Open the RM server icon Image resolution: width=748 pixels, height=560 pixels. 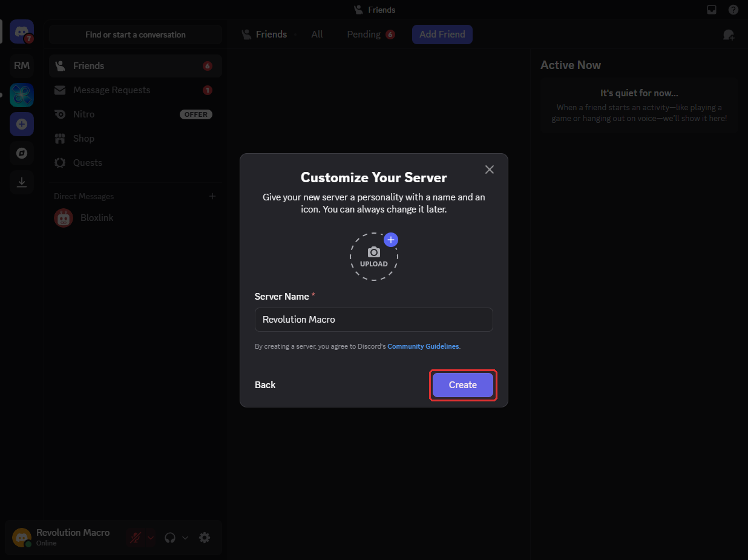tap(22, 65)
